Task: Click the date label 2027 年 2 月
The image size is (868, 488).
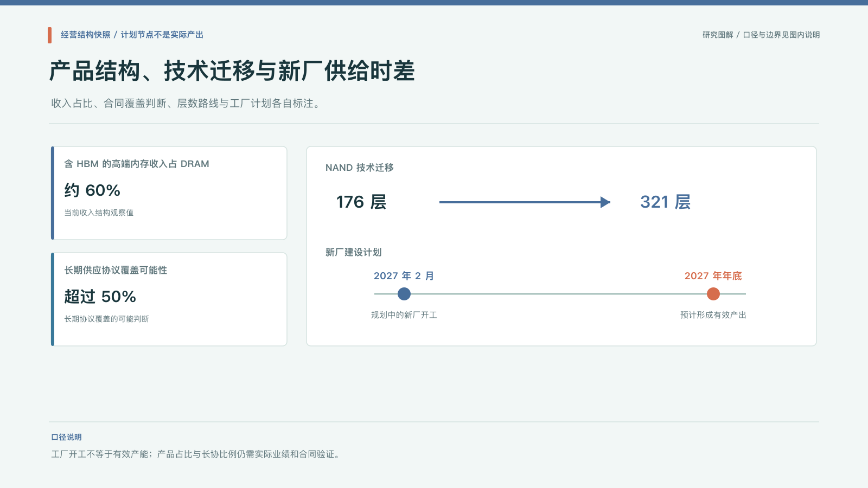Action: [x=404, y=276]
